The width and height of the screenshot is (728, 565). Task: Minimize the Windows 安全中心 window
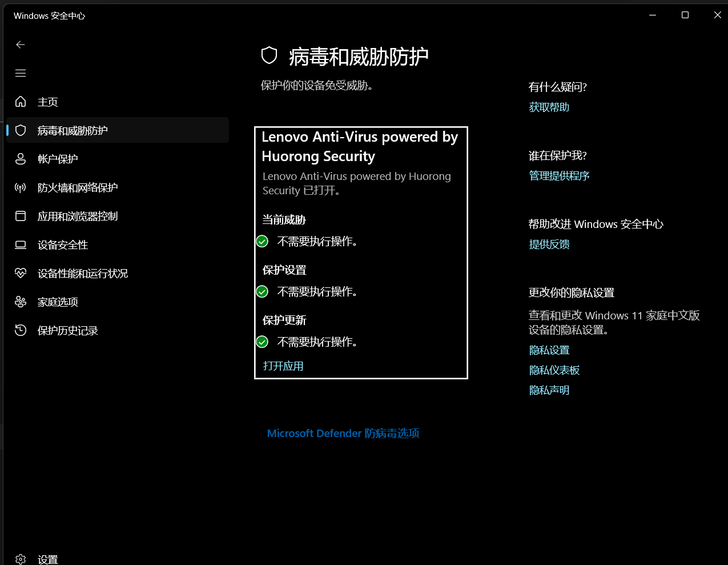(x=653, y=15)
